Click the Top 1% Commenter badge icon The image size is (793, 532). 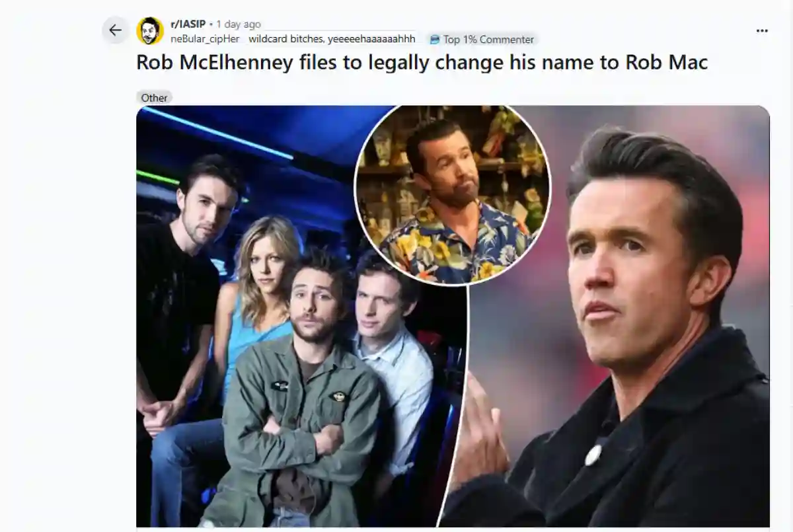434,40
